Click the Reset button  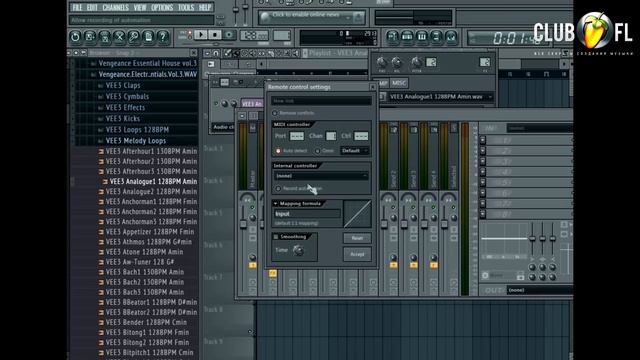point(357,238)
